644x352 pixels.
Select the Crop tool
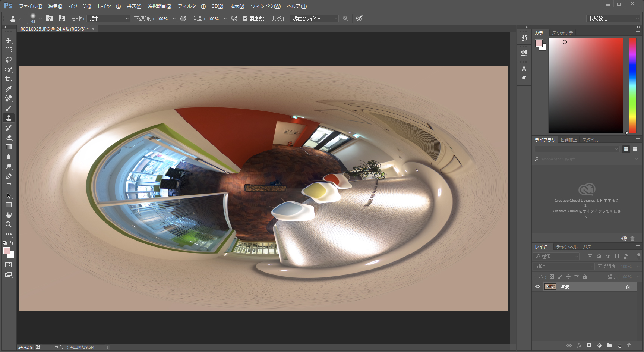tap(9, 79)
